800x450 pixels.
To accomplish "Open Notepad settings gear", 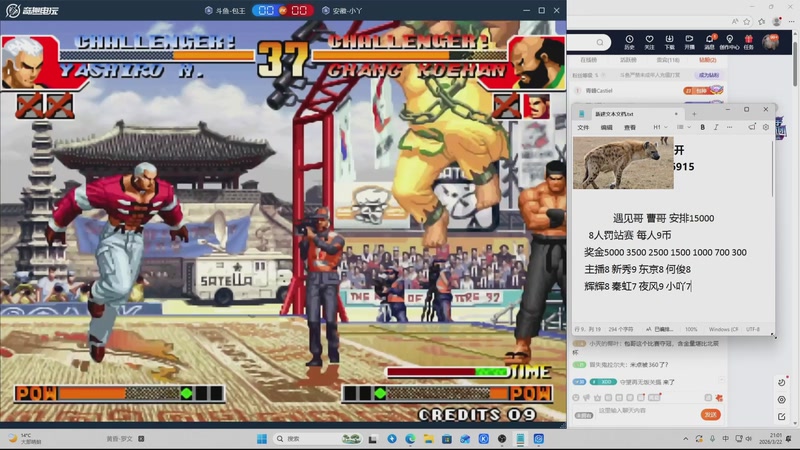I will [x=766, y=127].
